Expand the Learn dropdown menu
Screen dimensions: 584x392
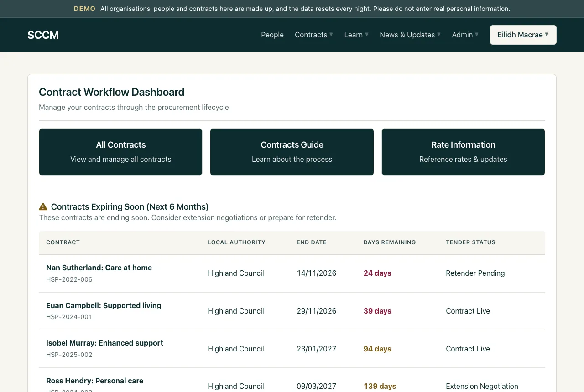coord(356,35)
